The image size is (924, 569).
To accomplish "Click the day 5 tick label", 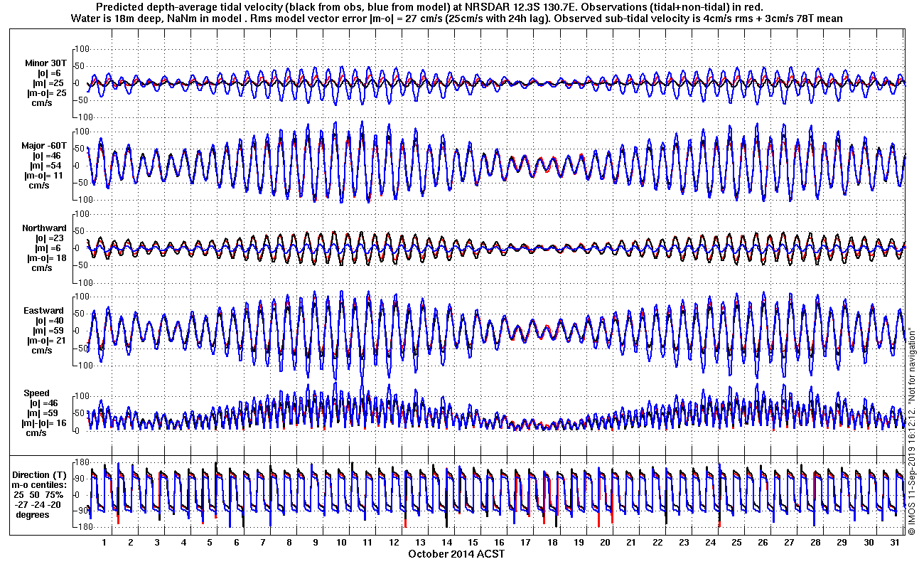I will [210, 543].
